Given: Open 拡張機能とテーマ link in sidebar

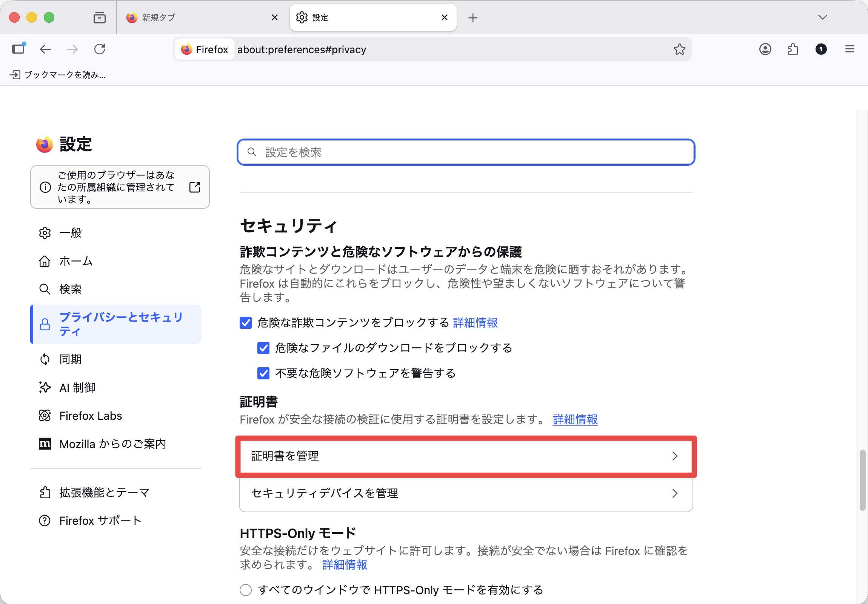Looking at the screenshot, I should 116,492.
